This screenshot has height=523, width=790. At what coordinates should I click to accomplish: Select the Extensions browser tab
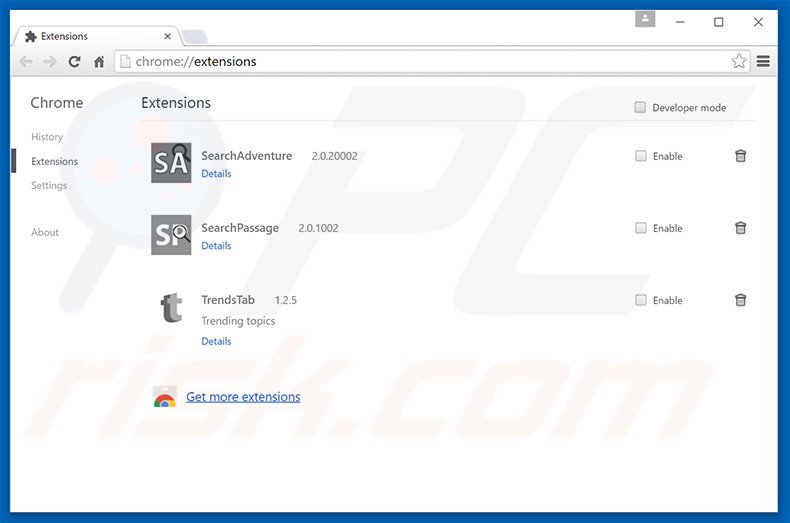96,36
